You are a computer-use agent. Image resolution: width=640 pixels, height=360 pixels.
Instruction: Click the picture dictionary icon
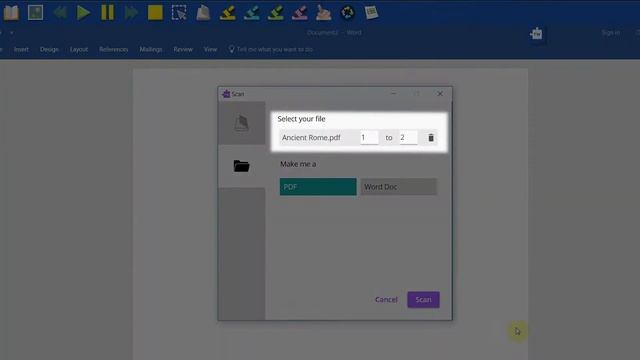pyautogui.click(x=36, y=13)
